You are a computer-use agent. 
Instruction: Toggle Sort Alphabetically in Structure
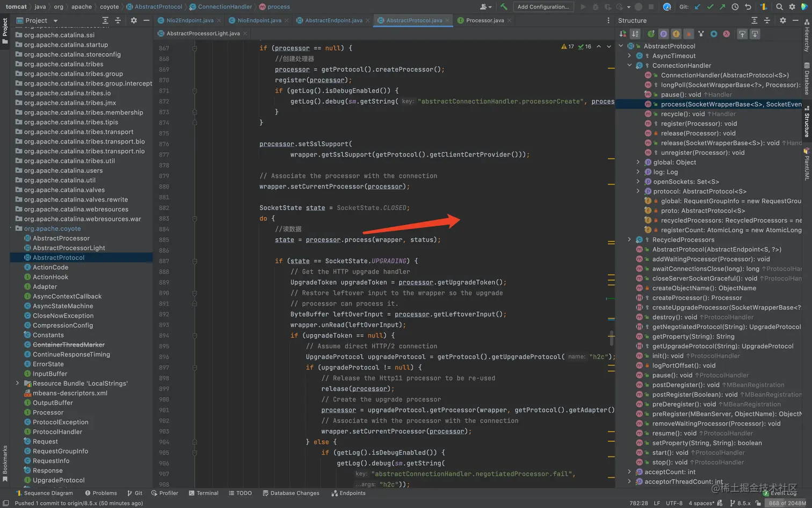635,34
